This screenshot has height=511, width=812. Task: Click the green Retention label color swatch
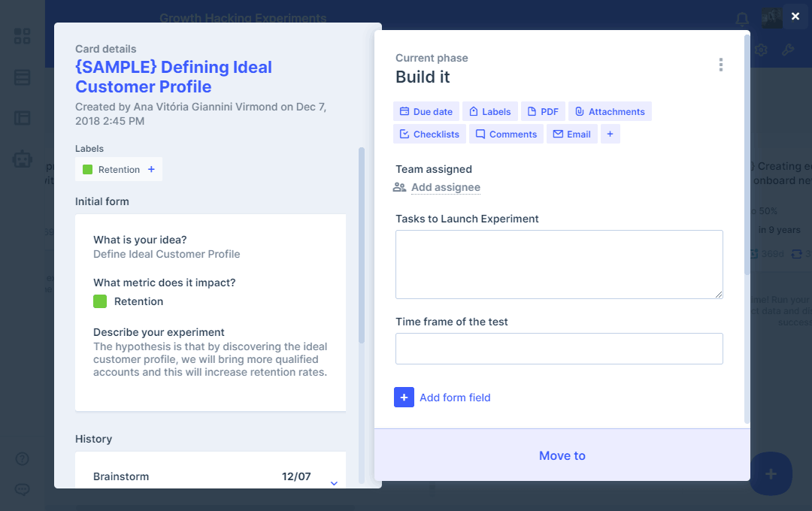[x=88, y=170]
